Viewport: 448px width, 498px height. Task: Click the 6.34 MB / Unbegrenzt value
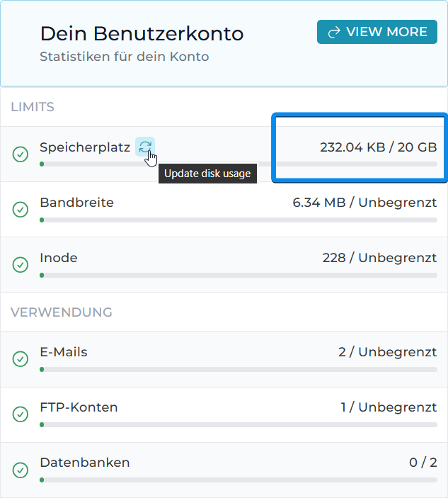(364, 203)
